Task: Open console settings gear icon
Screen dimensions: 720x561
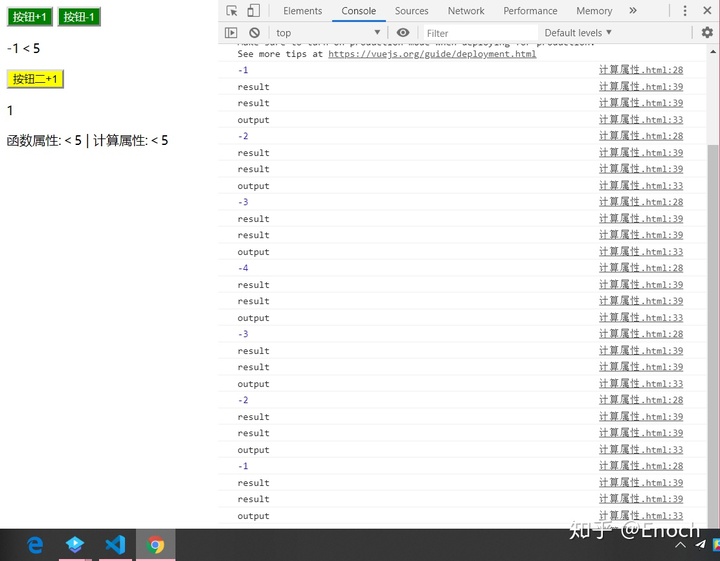Action: [x=707, y=32]
